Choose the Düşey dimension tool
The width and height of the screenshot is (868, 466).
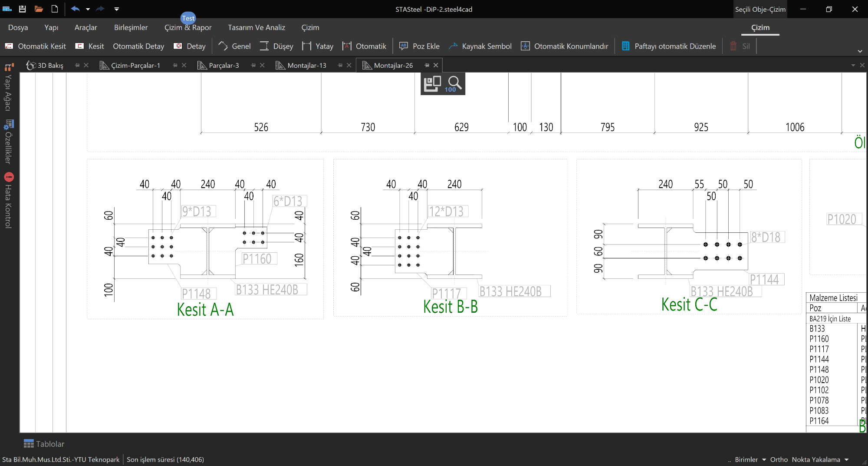tap(276, 46)
